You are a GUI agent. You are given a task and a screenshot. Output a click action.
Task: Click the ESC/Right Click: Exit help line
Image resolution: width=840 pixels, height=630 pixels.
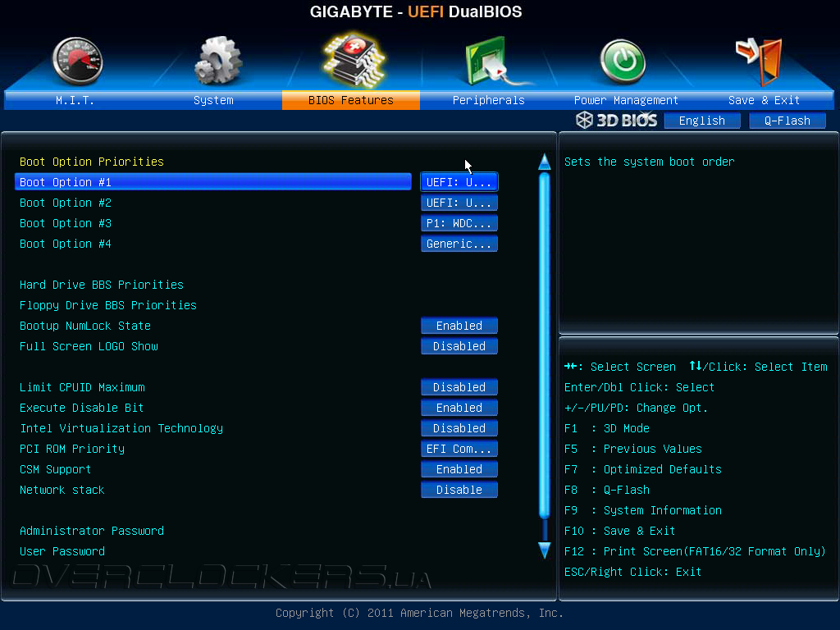point(632,572)
